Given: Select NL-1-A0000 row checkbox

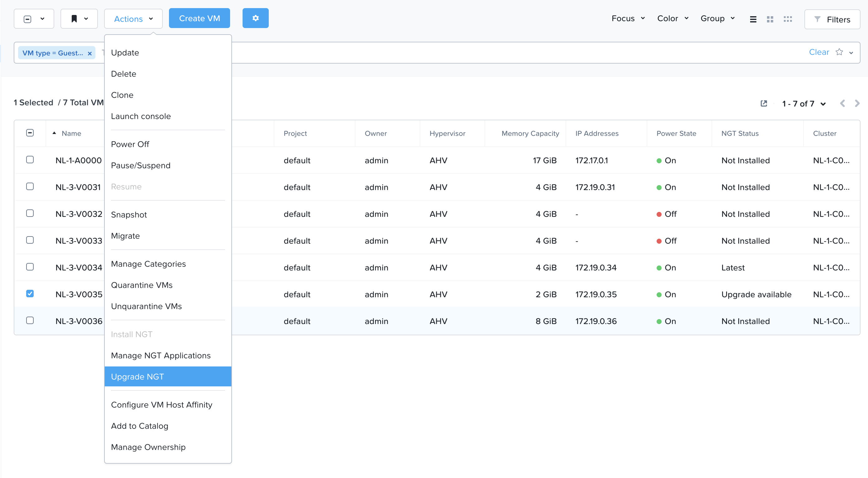Looking at the screenshot, I should click(30, 160).
